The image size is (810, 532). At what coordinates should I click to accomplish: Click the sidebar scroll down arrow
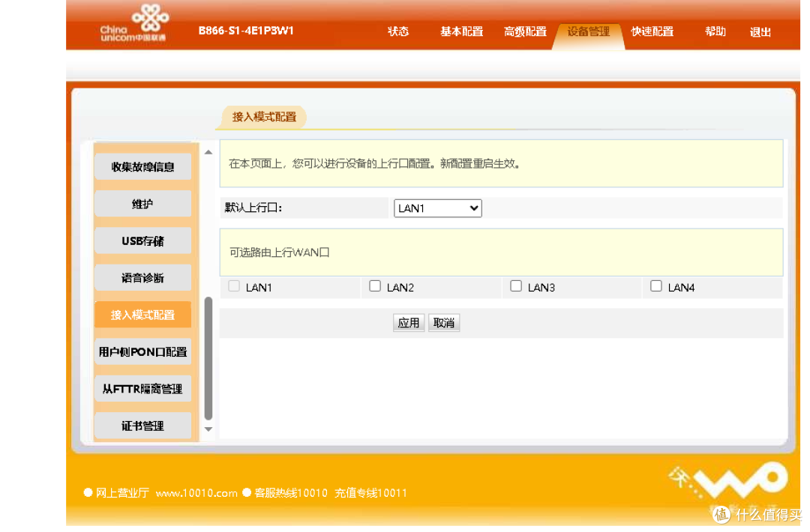208,429
